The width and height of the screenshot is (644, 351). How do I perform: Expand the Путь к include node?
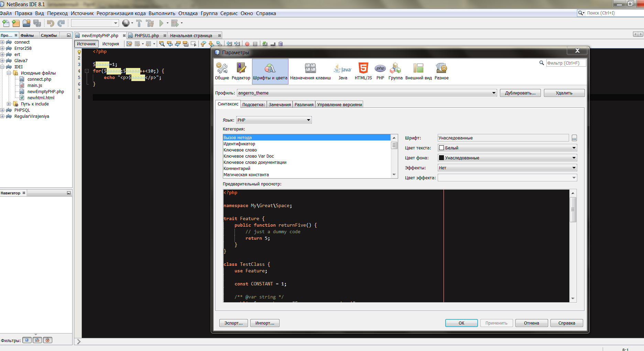click(9, 104)
